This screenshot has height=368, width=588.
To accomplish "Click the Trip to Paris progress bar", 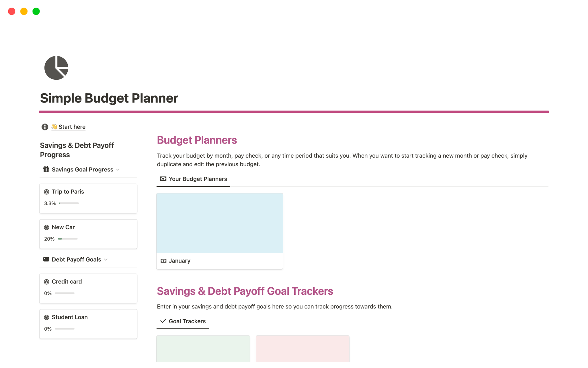I will [x=69, y=203].
